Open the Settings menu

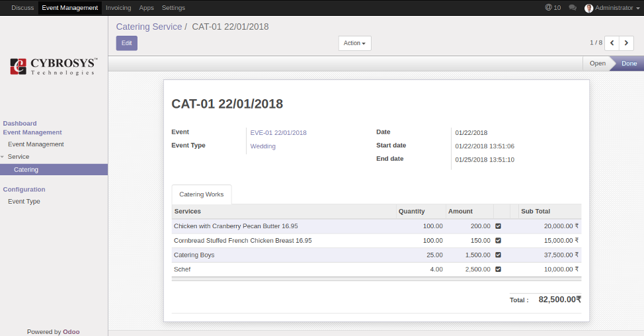[173, 8]
